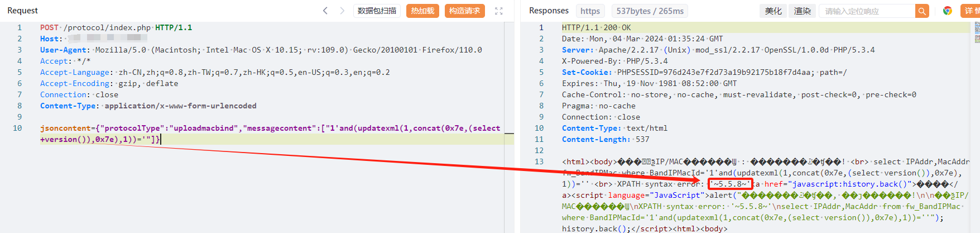Viewport: 980px width, 233px height.
Task: Go to the next request arrow
Action: click(342, 11)
